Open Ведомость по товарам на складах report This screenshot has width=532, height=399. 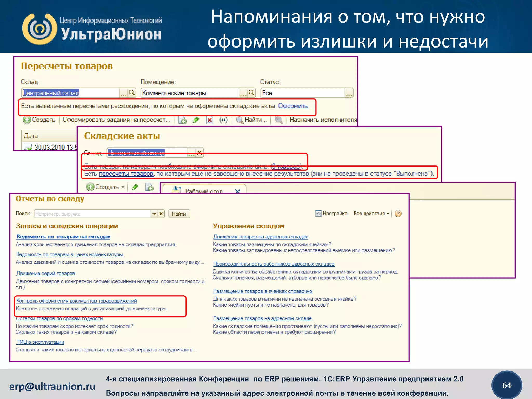(63, 237)
